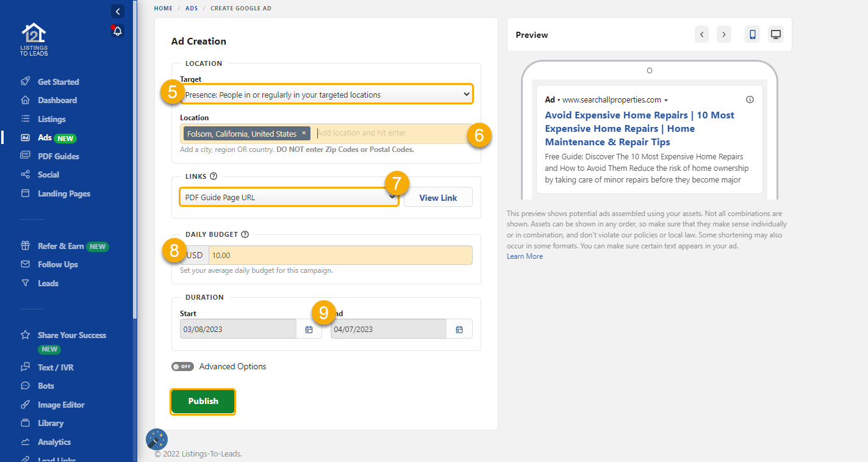Open the Start date calendar picker
The image size is (868, 462).
[x=309, y=328]
